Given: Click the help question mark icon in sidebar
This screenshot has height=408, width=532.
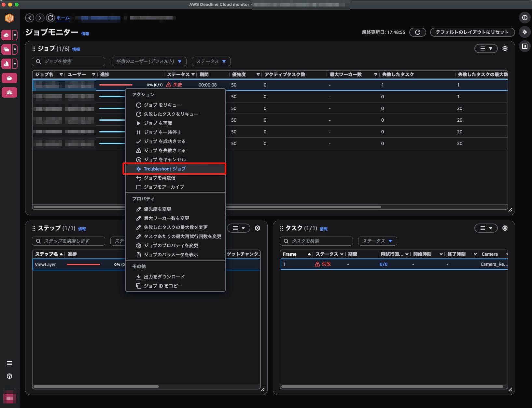Looking at the screenshot, I should click(9, 376).
